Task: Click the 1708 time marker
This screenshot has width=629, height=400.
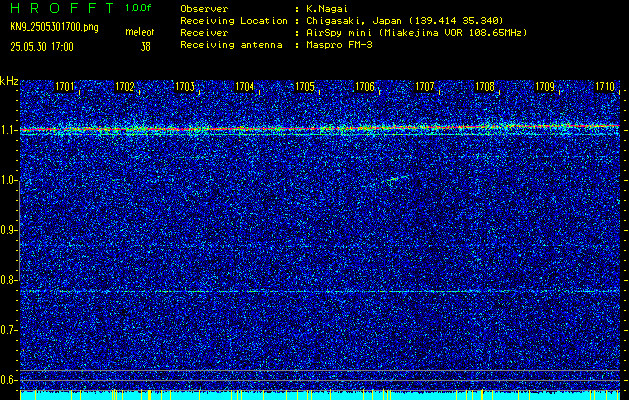Action: (x=485, y=86)
